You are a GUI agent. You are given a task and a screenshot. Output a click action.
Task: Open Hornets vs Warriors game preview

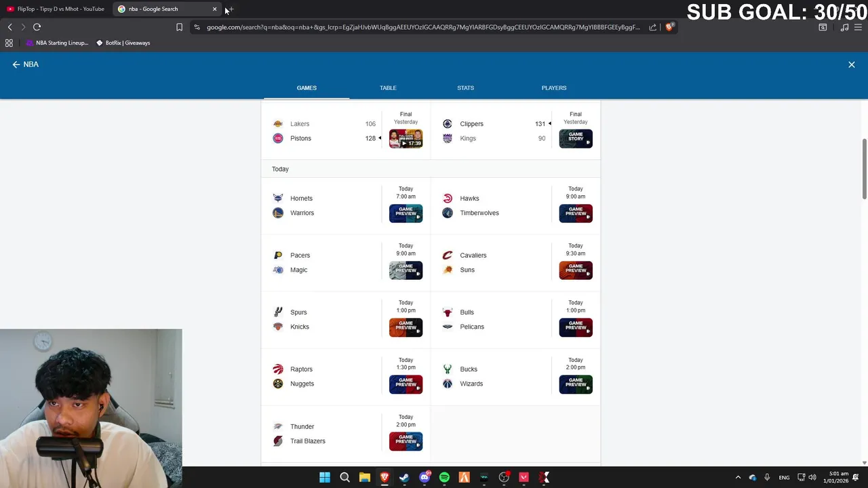click(406, 213)
